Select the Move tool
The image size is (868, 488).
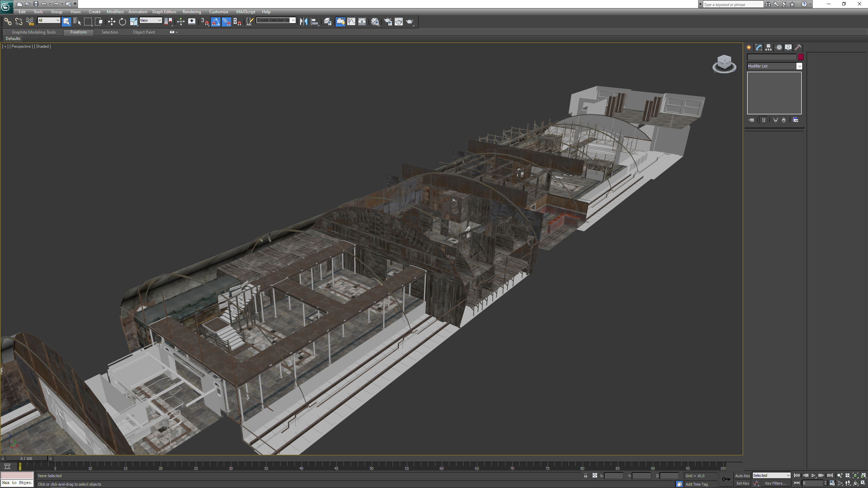click(x=112, y=22)
